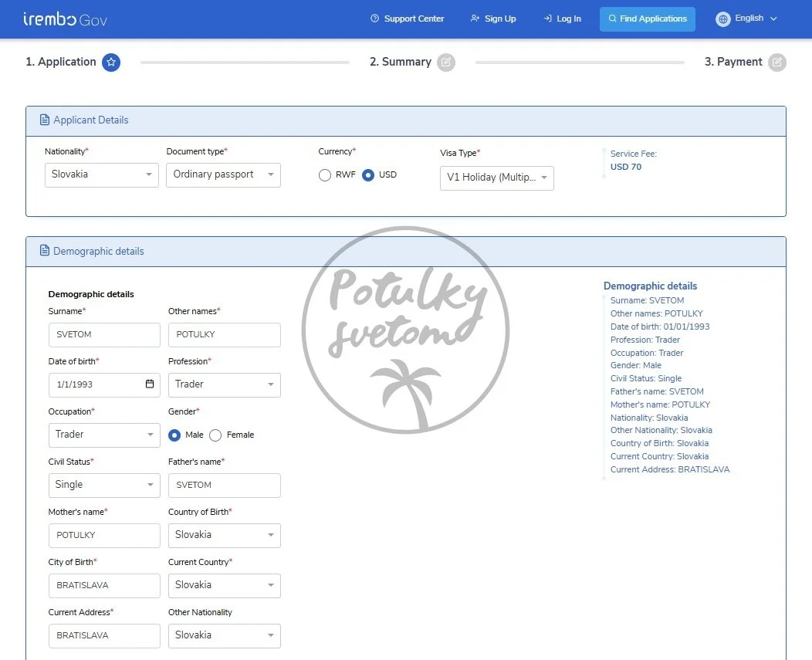Expand the Profession dropdown
Screen dimensions: 812x660
(225, 385)
